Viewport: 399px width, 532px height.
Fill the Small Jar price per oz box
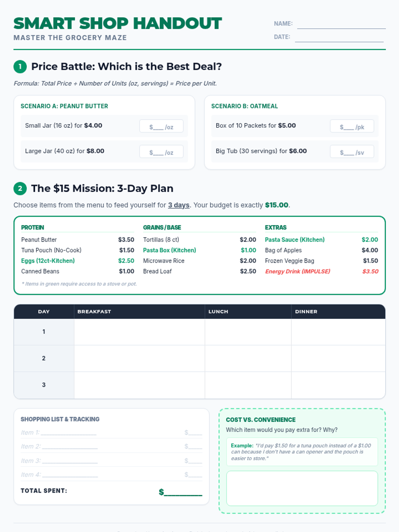click(161, 126)
